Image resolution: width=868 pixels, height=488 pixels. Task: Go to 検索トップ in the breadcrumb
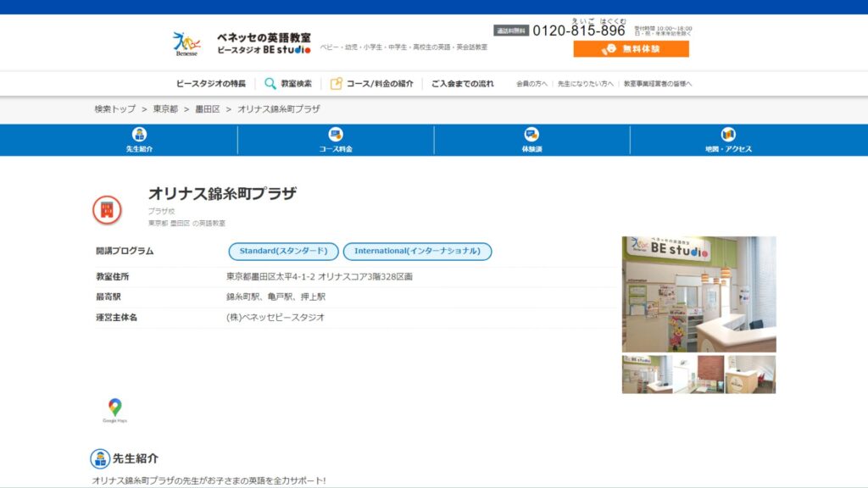114,109
